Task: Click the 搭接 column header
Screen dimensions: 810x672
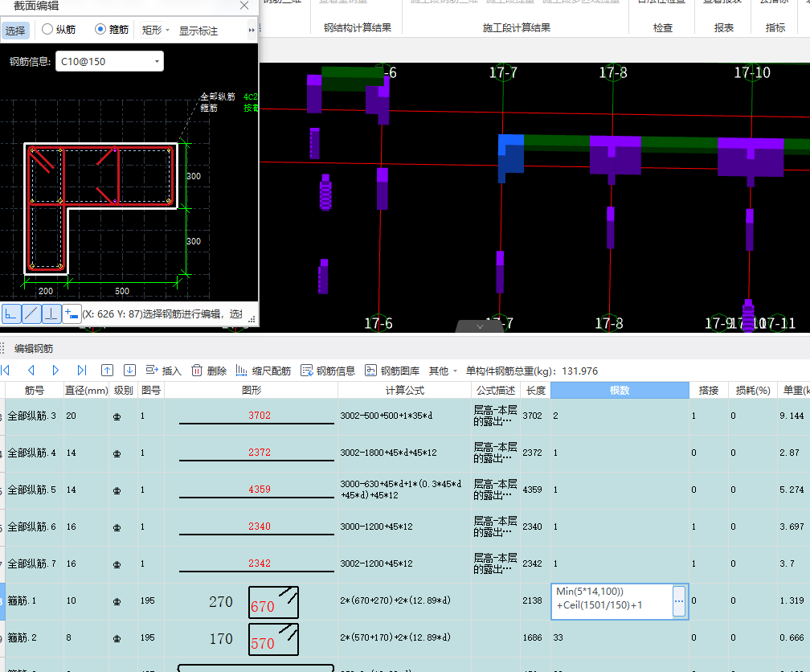Action: click(x=708, y=391)
